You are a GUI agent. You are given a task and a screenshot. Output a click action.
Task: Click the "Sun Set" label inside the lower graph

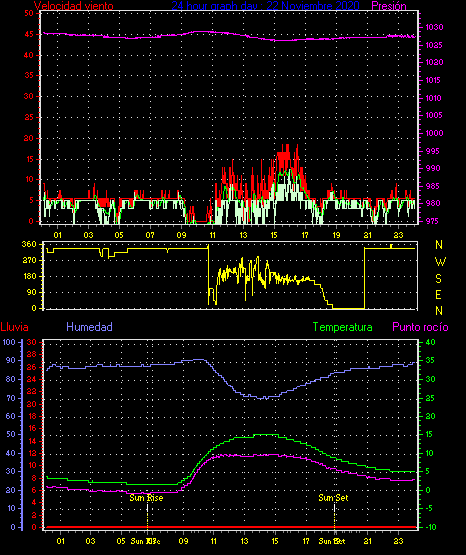click(333, 498)
